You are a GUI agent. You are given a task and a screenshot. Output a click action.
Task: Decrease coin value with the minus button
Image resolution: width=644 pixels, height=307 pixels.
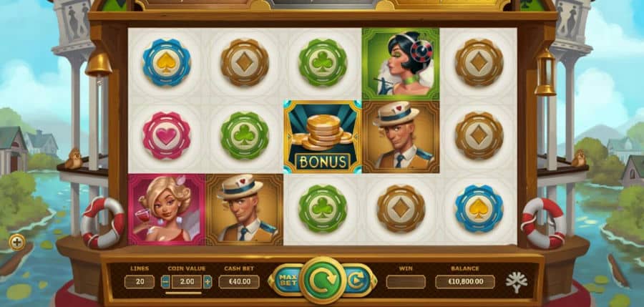tap(165, 282)
